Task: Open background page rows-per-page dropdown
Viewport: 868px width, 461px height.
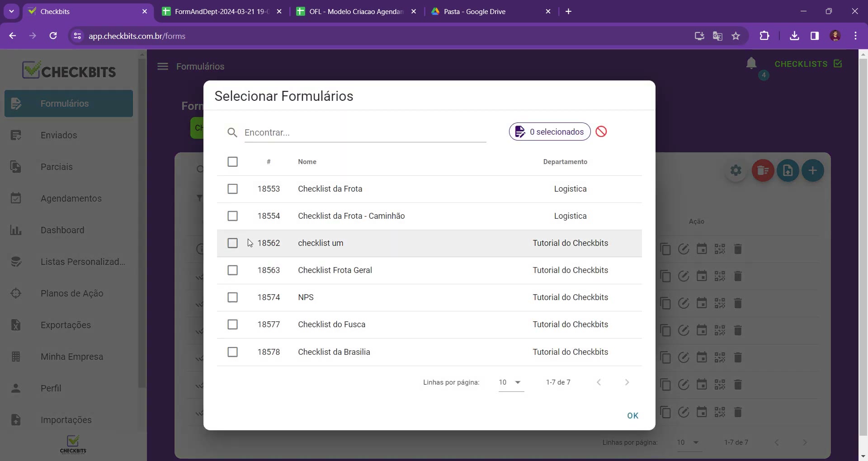Action: tap(689, 442)
